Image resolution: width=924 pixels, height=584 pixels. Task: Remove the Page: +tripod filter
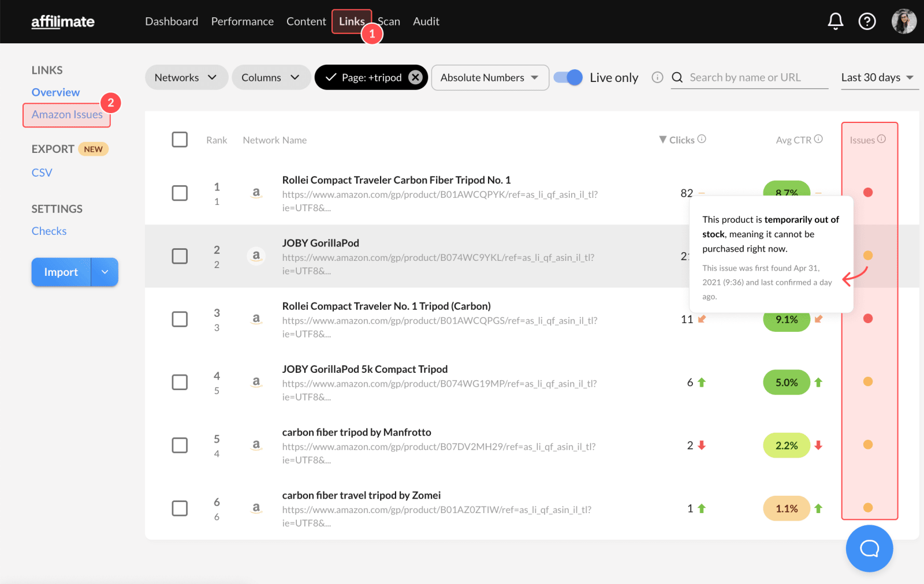(x=415, y=77)
